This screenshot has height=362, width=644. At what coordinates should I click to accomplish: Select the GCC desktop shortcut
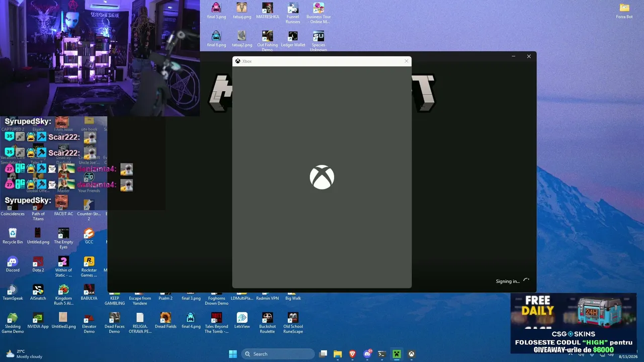(89, 236)
